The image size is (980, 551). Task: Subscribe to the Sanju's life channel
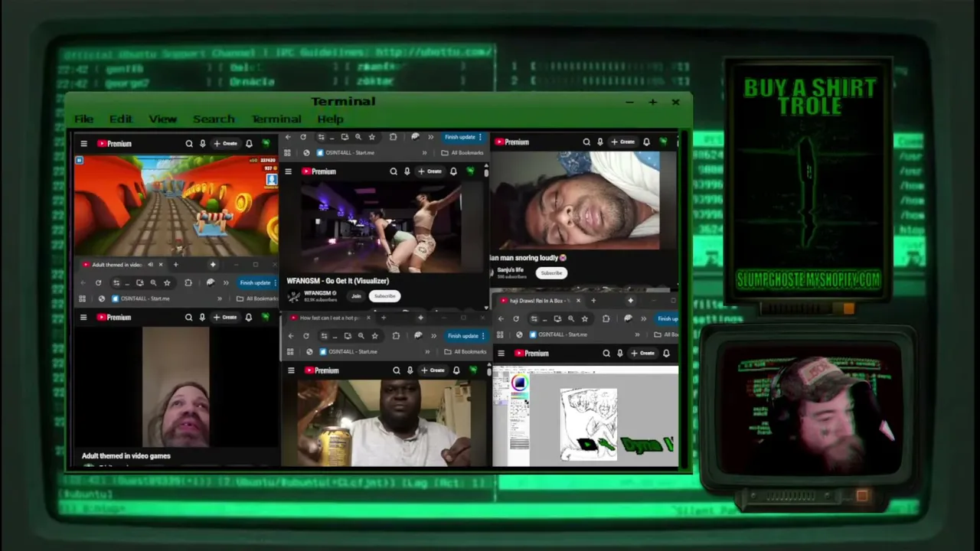pos(551,273)
